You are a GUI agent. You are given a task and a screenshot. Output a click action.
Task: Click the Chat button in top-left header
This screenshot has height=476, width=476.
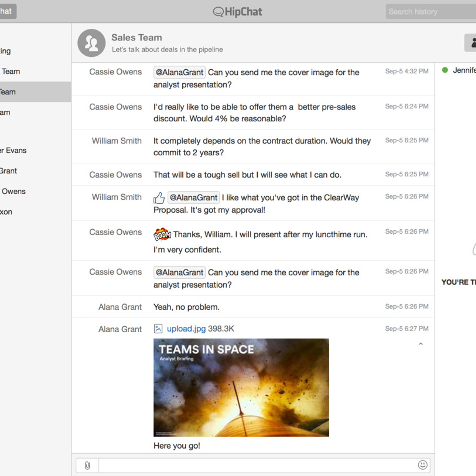(7, 11)
